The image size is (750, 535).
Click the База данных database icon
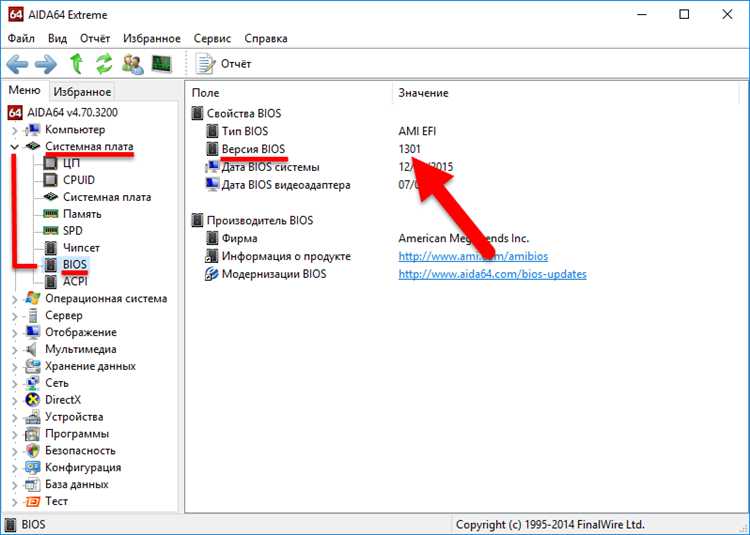(33, 485)
